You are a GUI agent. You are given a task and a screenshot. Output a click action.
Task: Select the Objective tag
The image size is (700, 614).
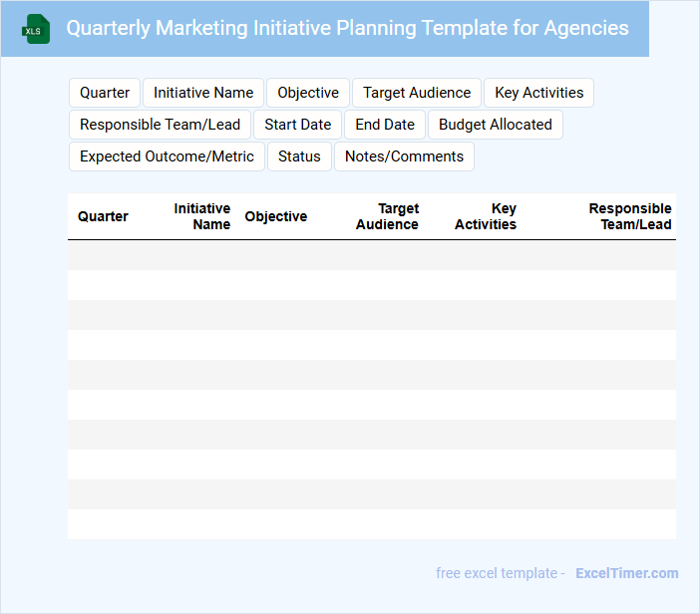pos(308,93)
